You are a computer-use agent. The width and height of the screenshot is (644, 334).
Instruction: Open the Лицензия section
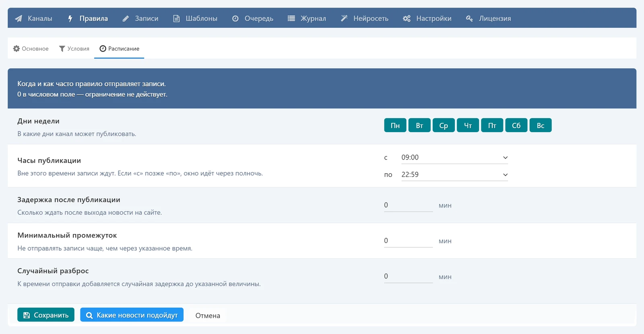(x=489, y=19)
